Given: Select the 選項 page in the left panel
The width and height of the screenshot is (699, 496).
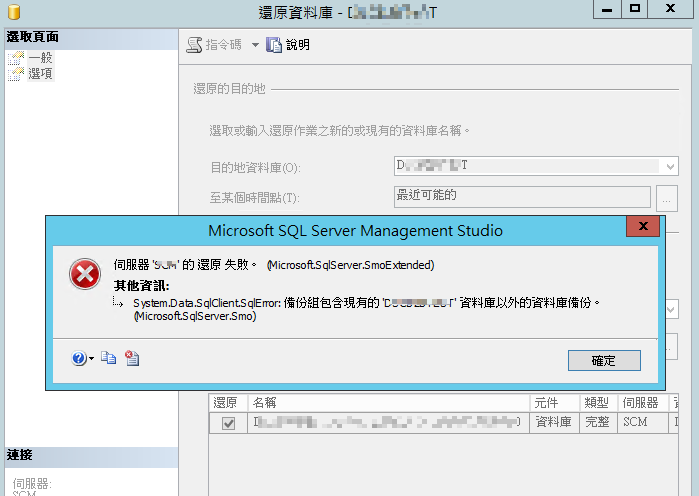Looking at the screenshot, I should [x=41, y=74].
